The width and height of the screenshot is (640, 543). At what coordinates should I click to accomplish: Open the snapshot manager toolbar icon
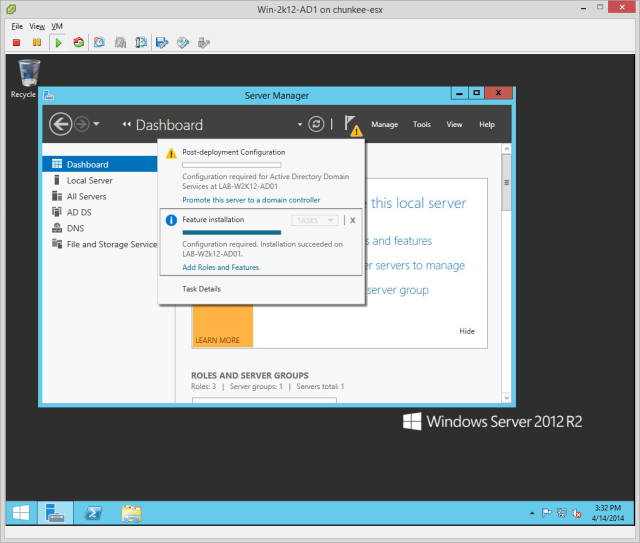[141, 42]
